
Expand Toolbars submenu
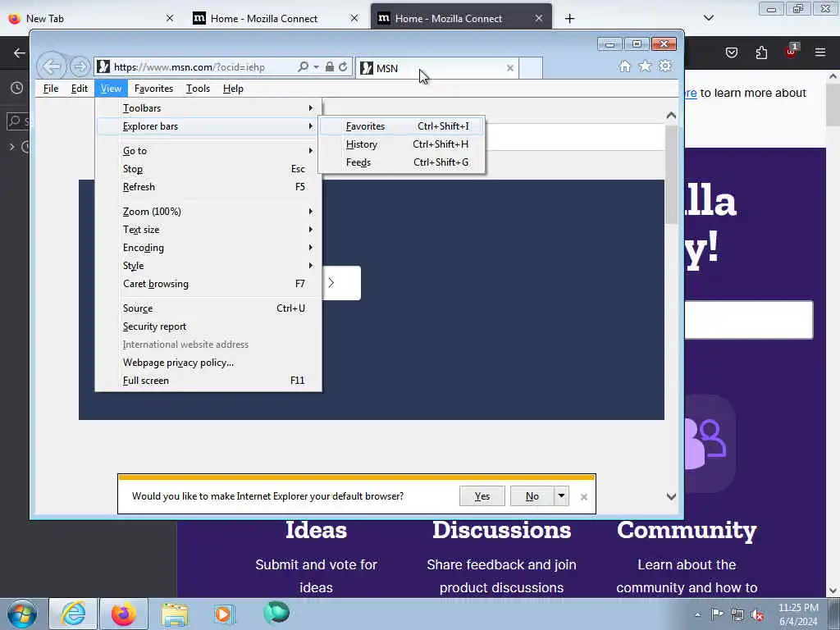[x=209, y=108]
